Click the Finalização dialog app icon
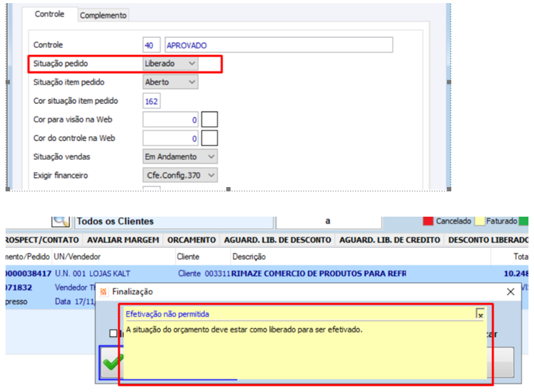The width and height of the screenshot is (534, 392). tap(103, 292)
